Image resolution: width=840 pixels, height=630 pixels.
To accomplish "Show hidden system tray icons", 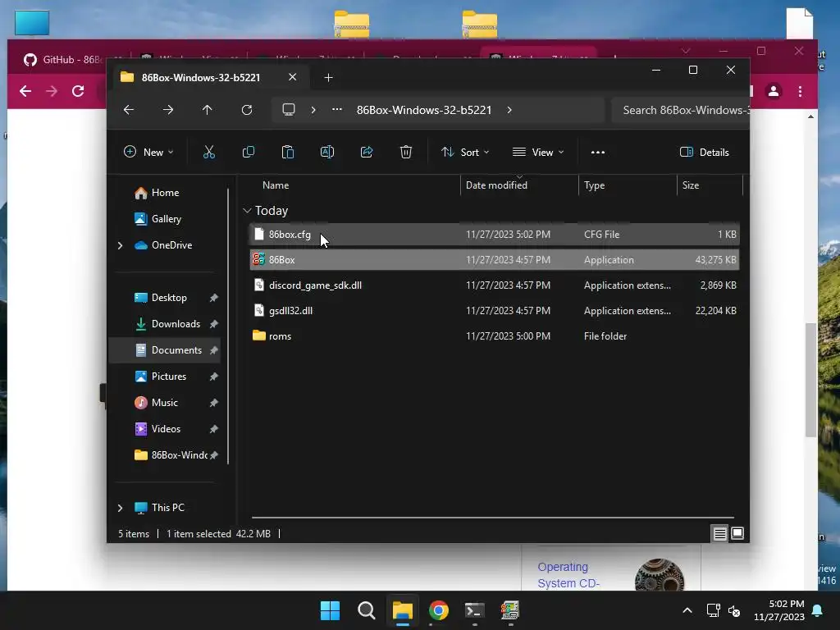I will coord(687,610).
